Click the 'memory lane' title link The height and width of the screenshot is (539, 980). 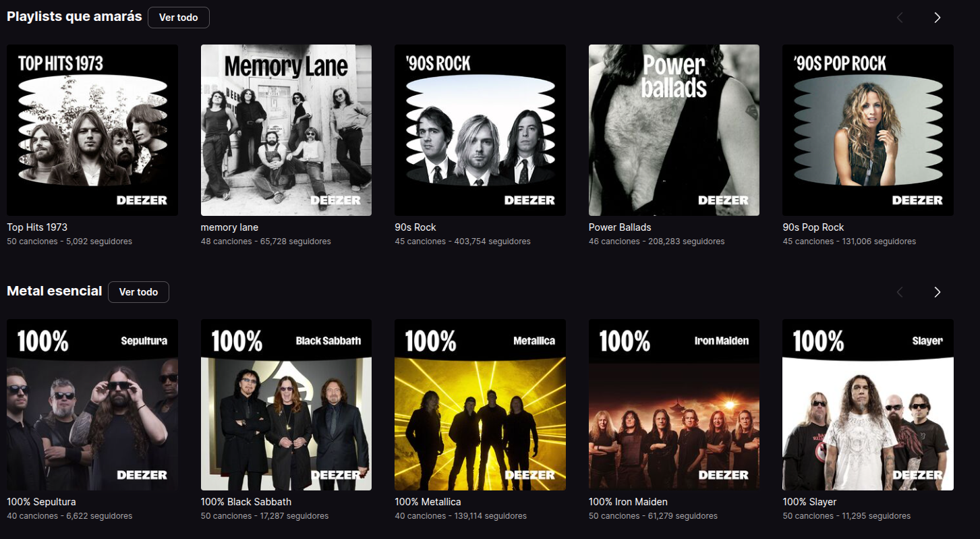[x=229, y=227]
